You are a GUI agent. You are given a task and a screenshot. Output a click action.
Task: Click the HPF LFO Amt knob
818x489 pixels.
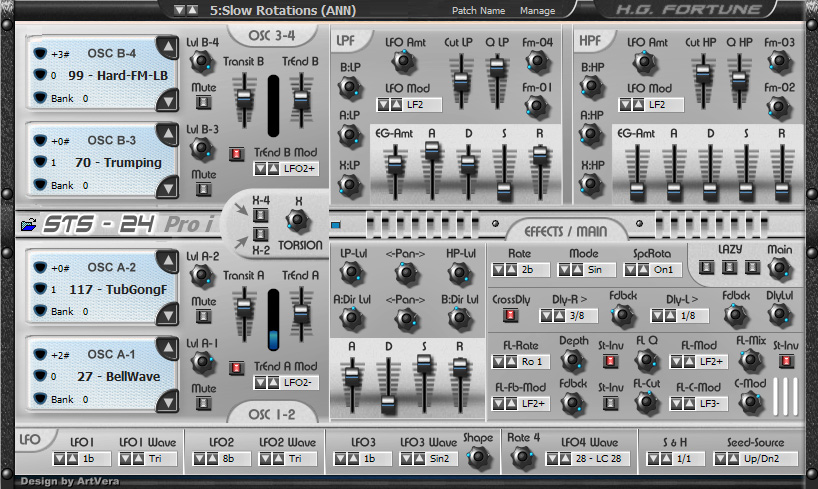(x=645, y=62)
